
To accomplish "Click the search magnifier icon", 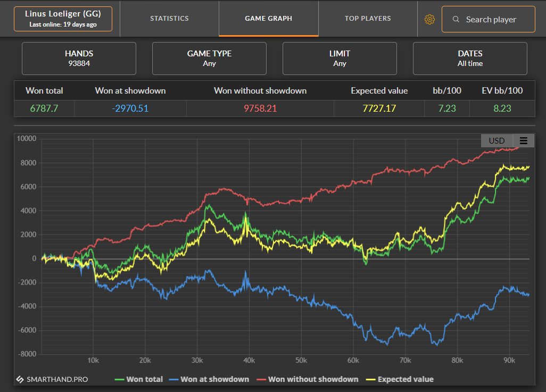I will click(456, 19).
